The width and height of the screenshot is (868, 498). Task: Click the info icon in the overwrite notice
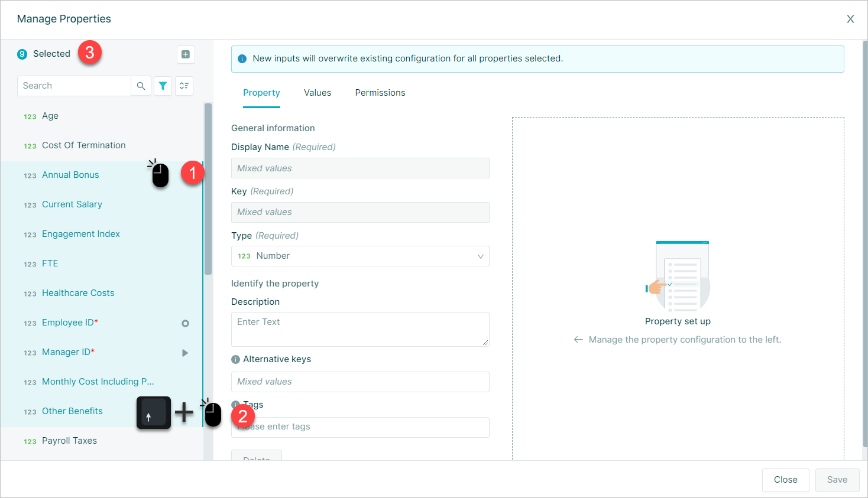(242, 58)
